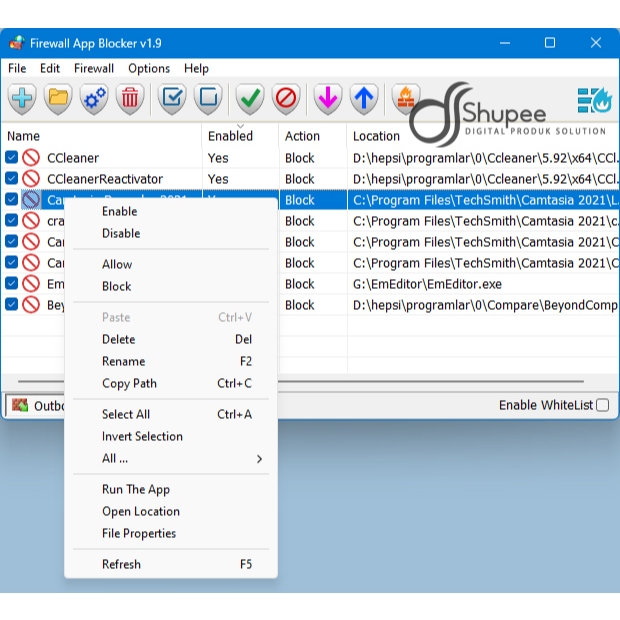Click the green checkmark Allow icon
620x620 pixels.
coord(250,98)
